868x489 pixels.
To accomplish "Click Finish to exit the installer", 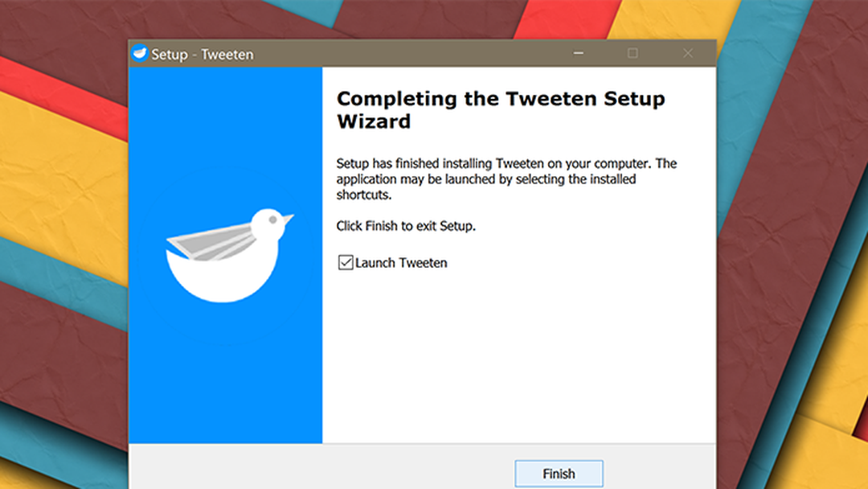I will coord(559,473).
